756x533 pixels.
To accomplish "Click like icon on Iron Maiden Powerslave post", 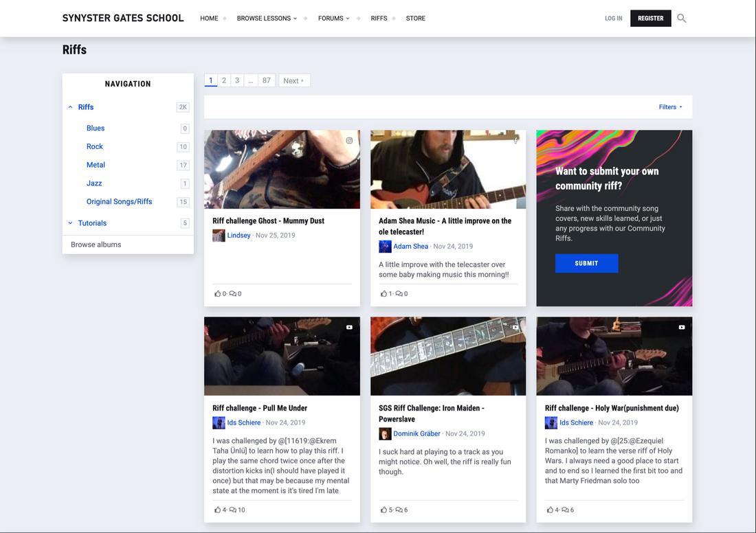I will 383,510.
